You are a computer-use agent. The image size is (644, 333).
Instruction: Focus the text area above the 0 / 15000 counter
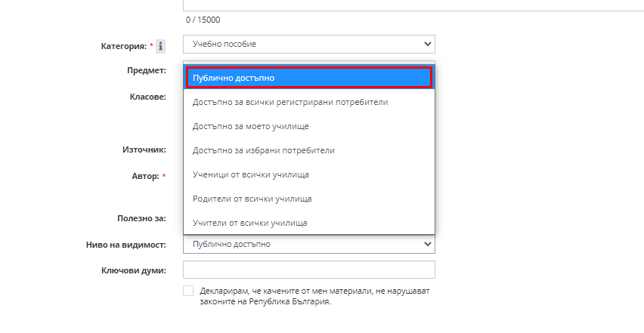413,5
